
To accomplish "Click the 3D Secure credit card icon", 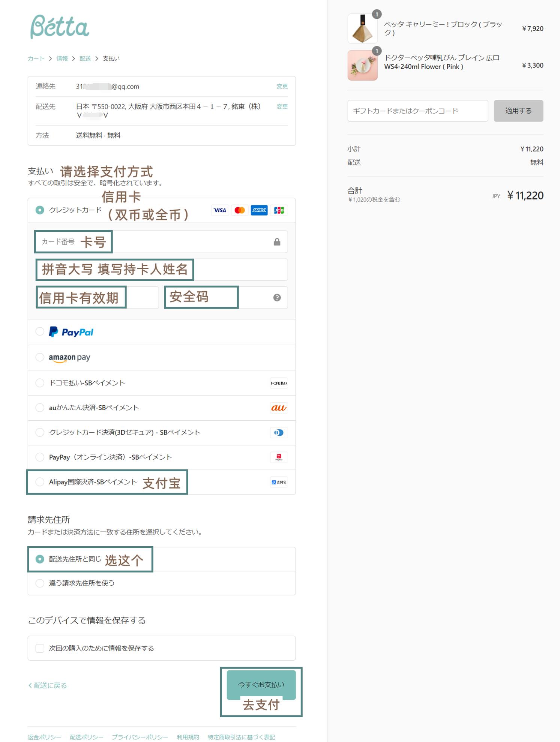I will coord(279,433).
